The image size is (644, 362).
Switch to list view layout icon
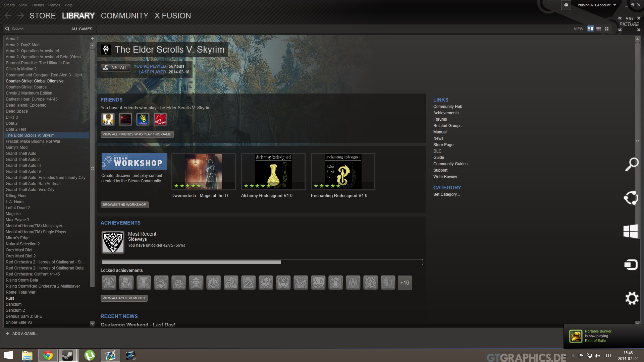pos(599,29)
